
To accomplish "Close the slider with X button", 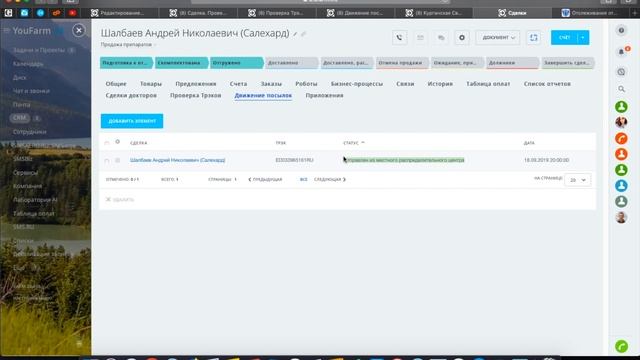I will pyautogui.click(x=79, y=31).
